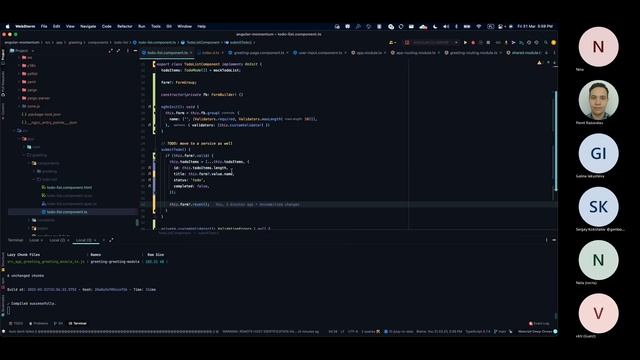Viewport: 640px width, 360px height.
Task: Click the volume icon in the macOS menu bar
Action: 446,27
